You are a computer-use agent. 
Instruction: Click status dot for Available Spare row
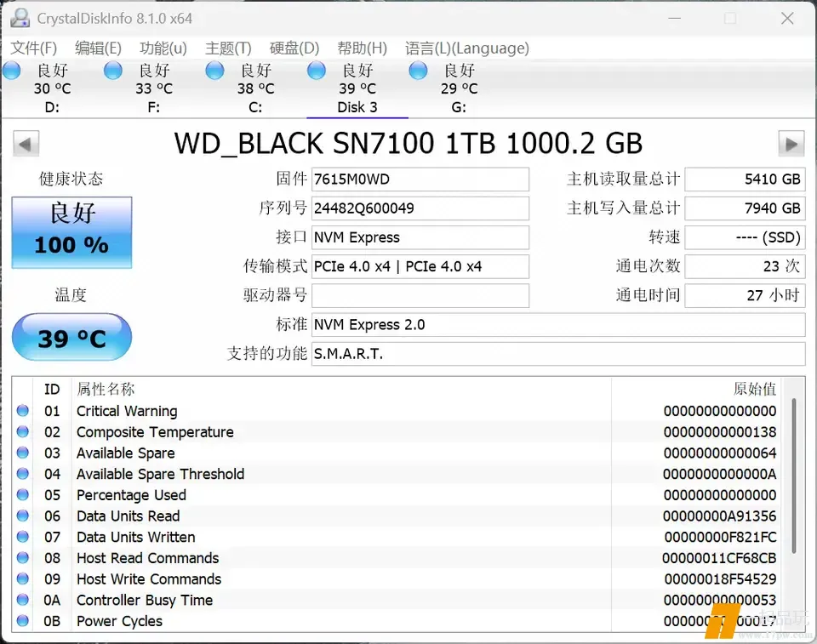coord(22,453)
